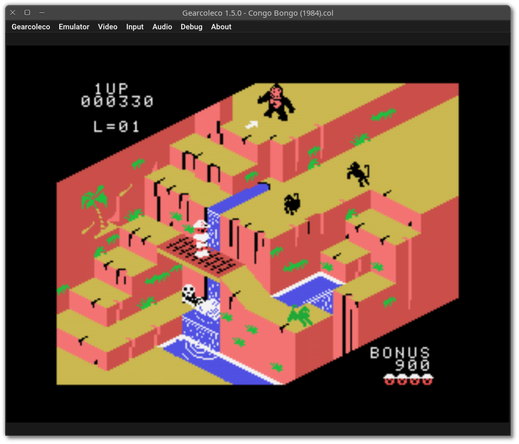
Task: Click the window title Gearcoleco 1.5.0 - Congo Bongo
Action: (x=257, y=13)
